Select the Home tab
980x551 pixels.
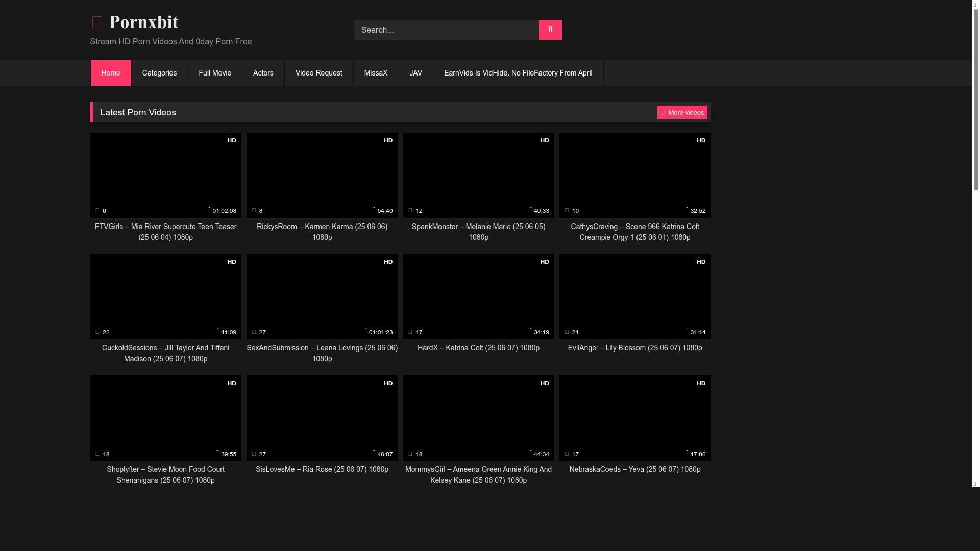(x=111, y=73)
